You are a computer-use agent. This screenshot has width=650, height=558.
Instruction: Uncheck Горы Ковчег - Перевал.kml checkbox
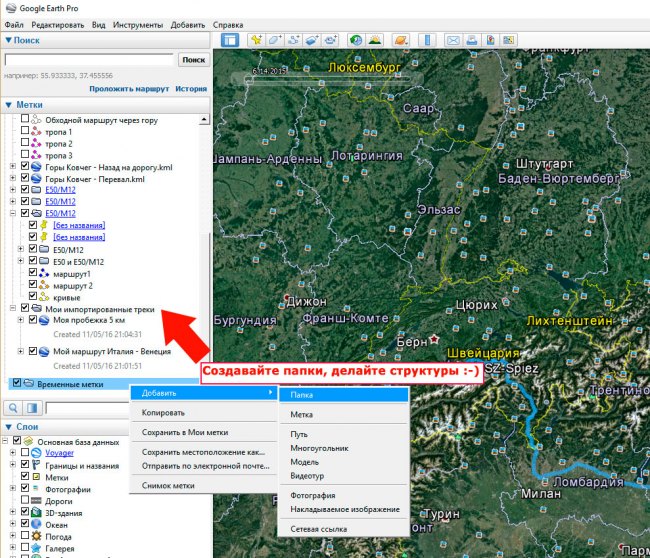(x=25, y=178)
